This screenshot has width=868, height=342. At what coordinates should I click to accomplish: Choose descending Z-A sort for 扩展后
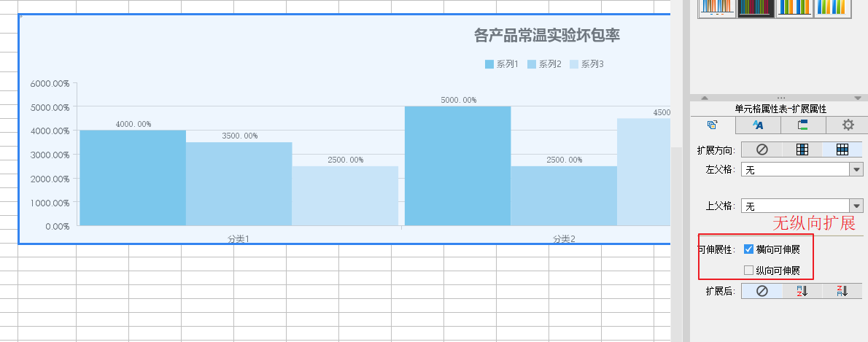point(842,290)
